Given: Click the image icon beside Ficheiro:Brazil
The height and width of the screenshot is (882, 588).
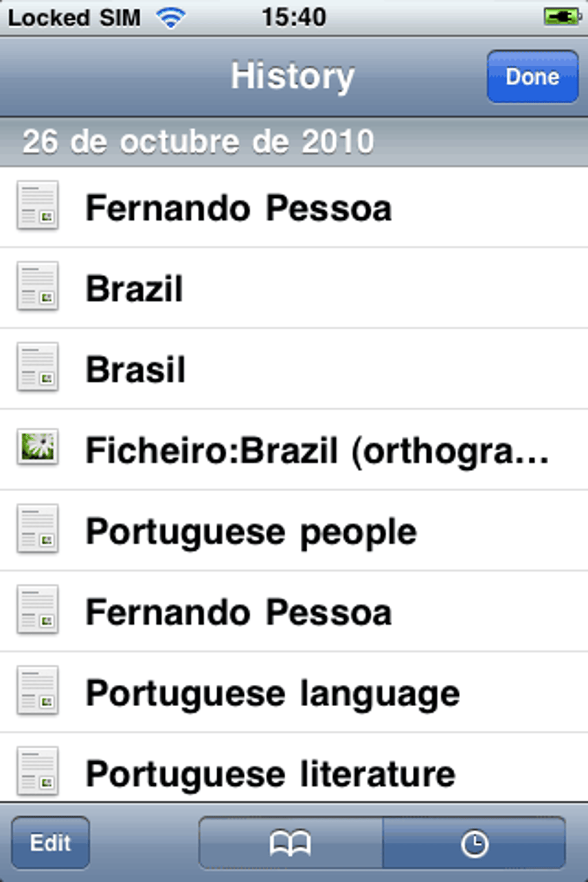Looking at the screenshot, I should [37, 447].
